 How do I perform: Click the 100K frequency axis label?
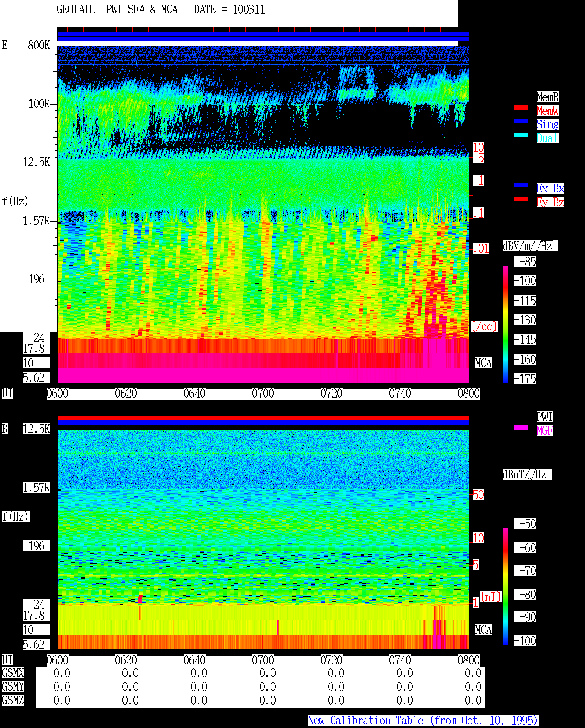(39, 104)
